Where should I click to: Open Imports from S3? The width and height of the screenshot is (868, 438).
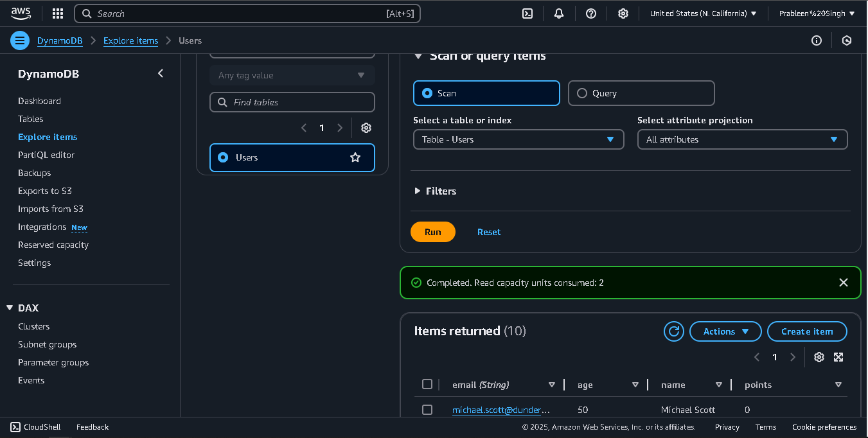click(x=51, y=209)
